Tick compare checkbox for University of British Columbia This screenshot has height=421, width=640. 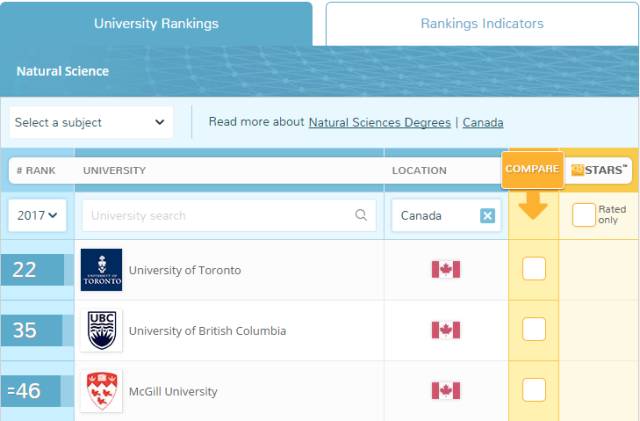coord(534,329)
